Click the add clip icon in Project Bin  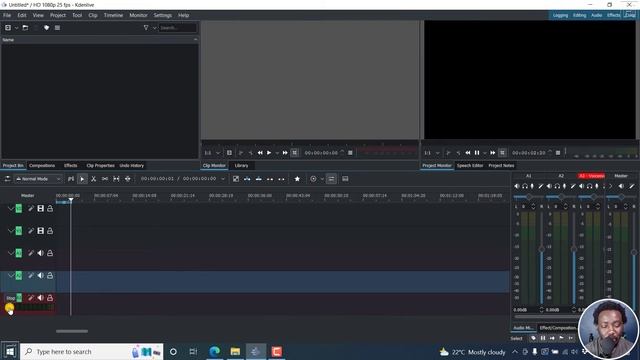[8, 28]
